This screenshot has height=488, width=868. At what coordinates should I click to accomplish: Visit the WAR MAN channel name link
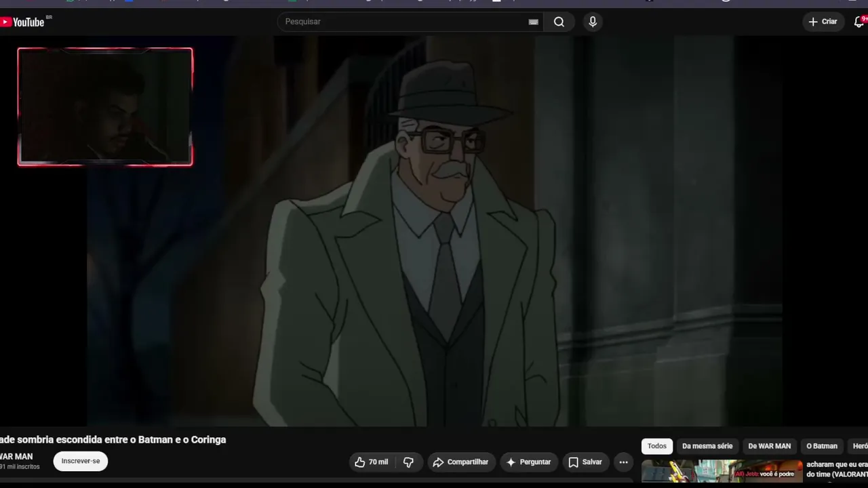(16, 456)
